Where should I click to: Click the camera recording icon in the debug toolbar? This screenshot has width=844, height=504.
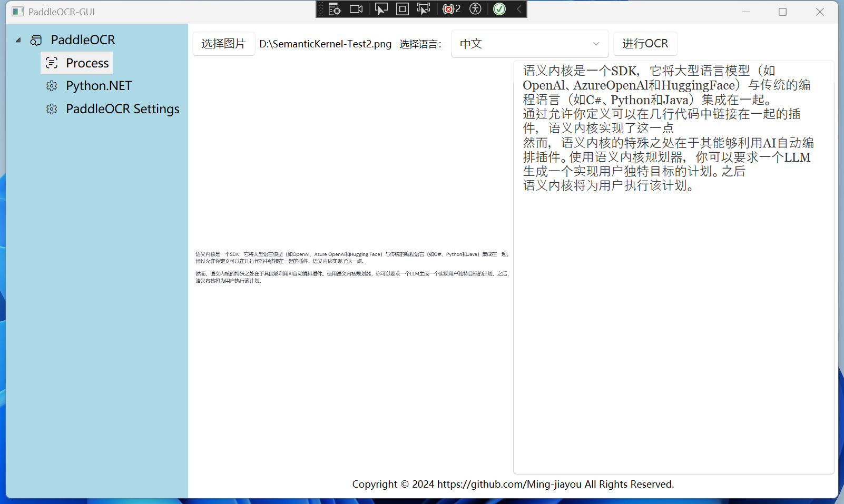point(356,9)
